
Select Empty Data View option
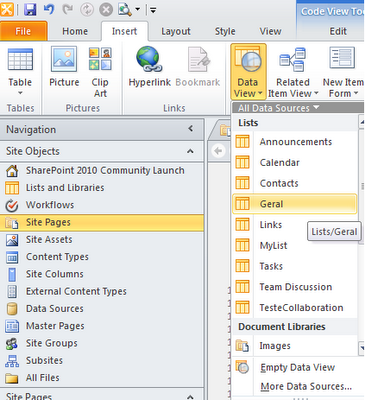click(298, 367)
